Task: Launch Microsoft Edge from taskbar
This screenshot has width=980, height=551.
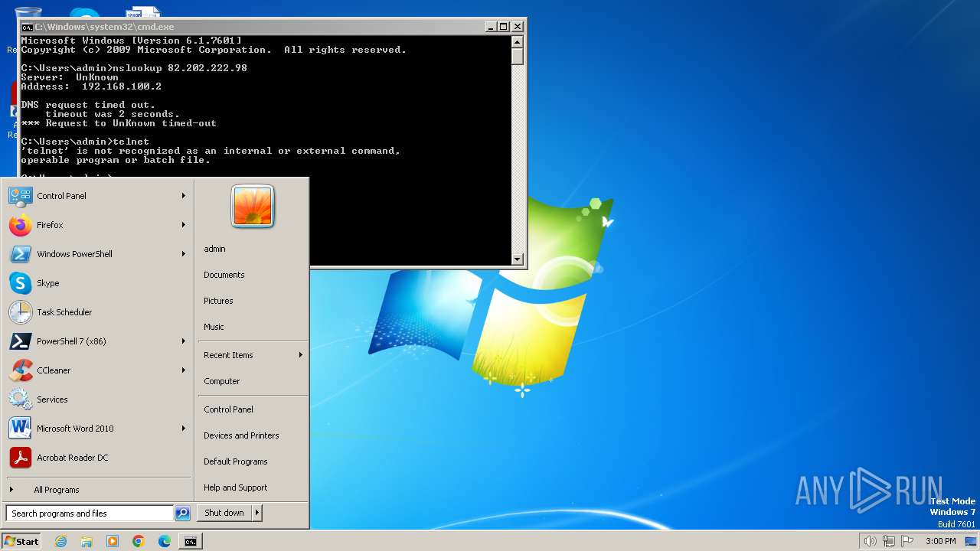Action: click(165, 541)
